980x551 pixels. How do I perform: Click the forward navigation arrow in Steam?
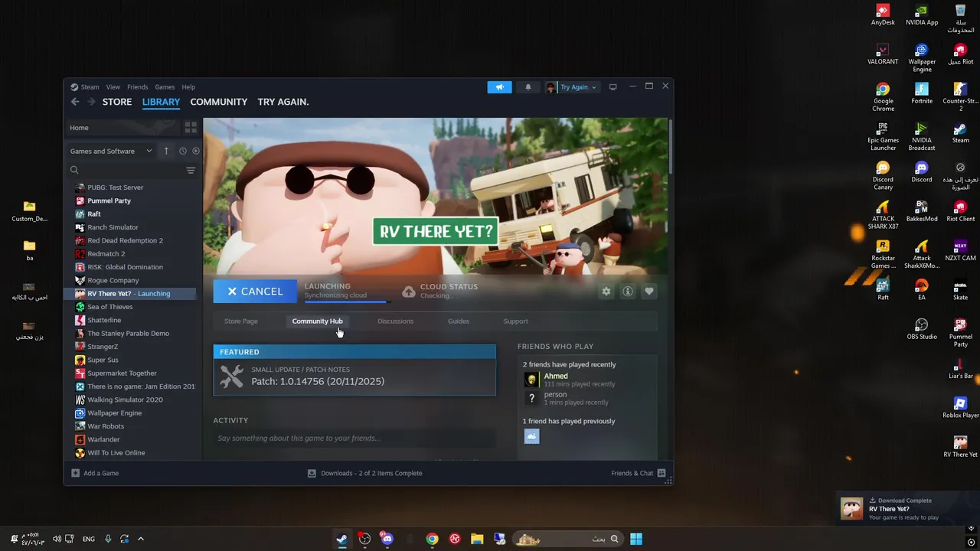tap(91, 102)
